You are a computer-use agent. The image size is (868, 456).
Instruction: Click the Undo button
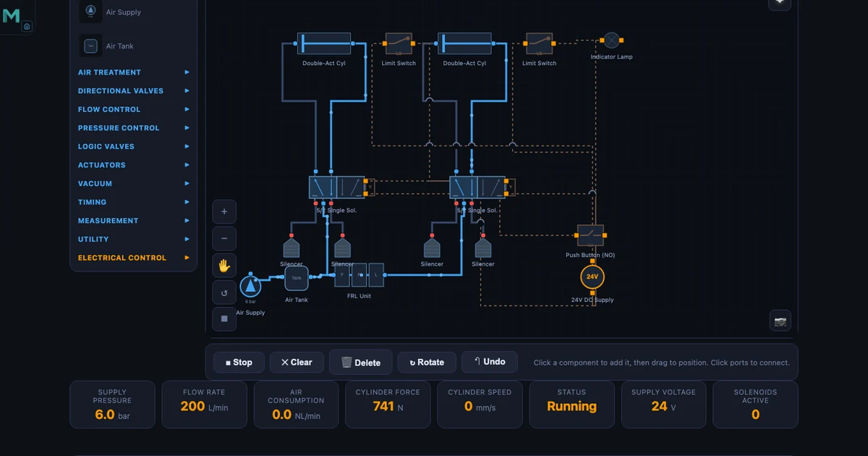(x=489, y=362)
